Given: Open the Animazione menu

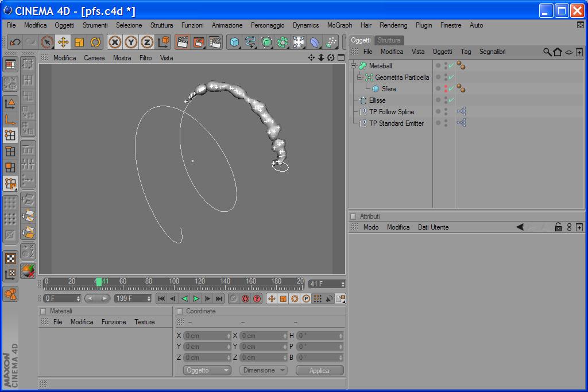Looking at the screenshot, I should [x=227, y=25].
